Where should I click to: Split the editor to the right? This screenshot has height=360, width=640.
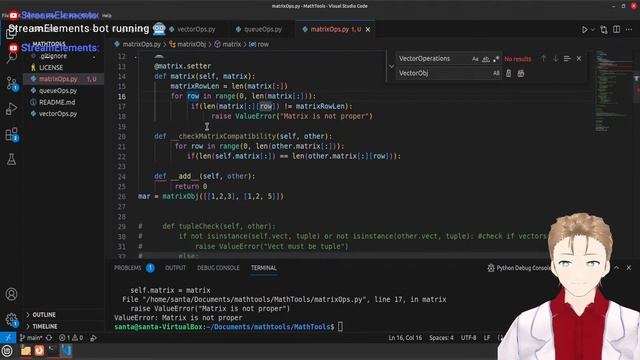(616, 29)
